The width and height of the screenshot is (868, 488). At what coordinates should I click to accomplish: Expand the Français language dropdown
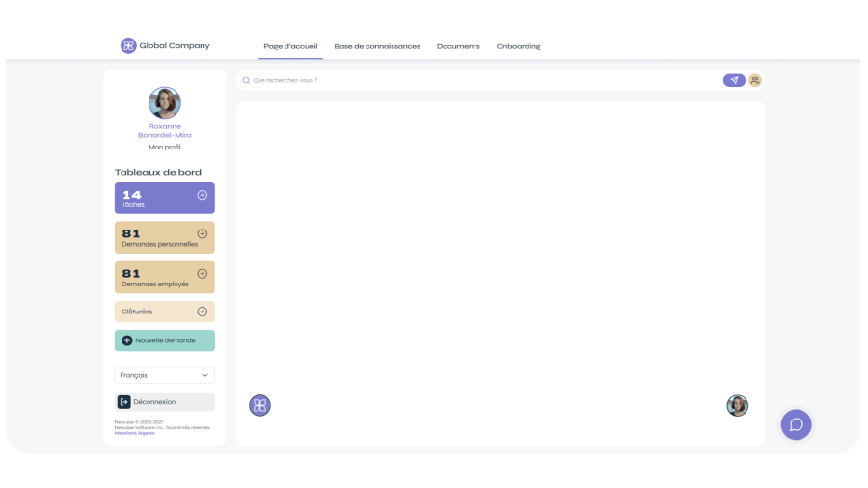tap(164, 375)
